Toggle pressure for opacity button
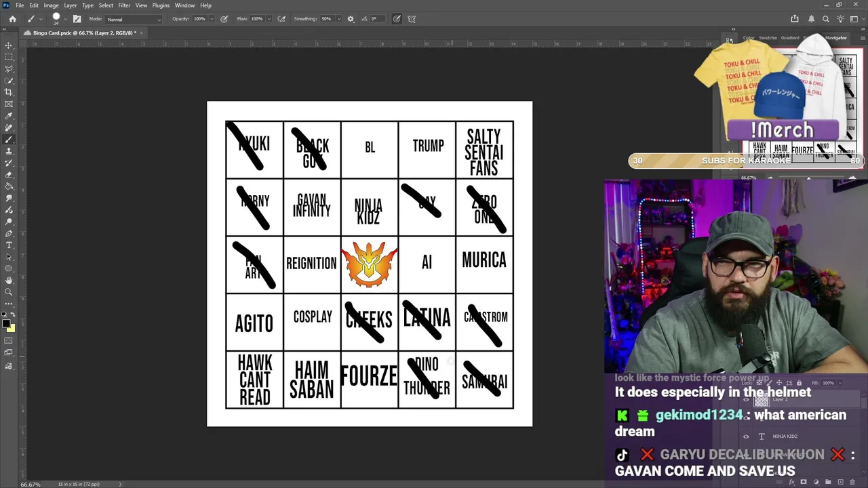The height and width of the screenshot is (488, 868). coord(224,19)
